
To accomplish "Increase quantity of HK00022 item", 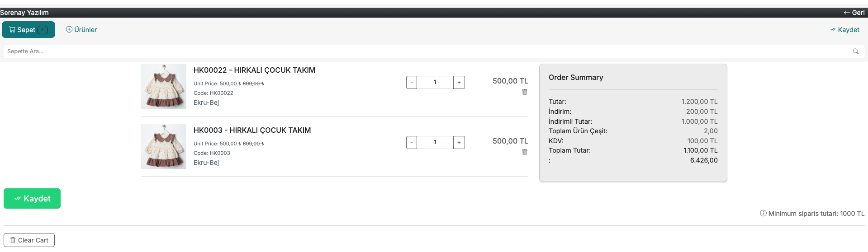I will [x=459, y=82].
